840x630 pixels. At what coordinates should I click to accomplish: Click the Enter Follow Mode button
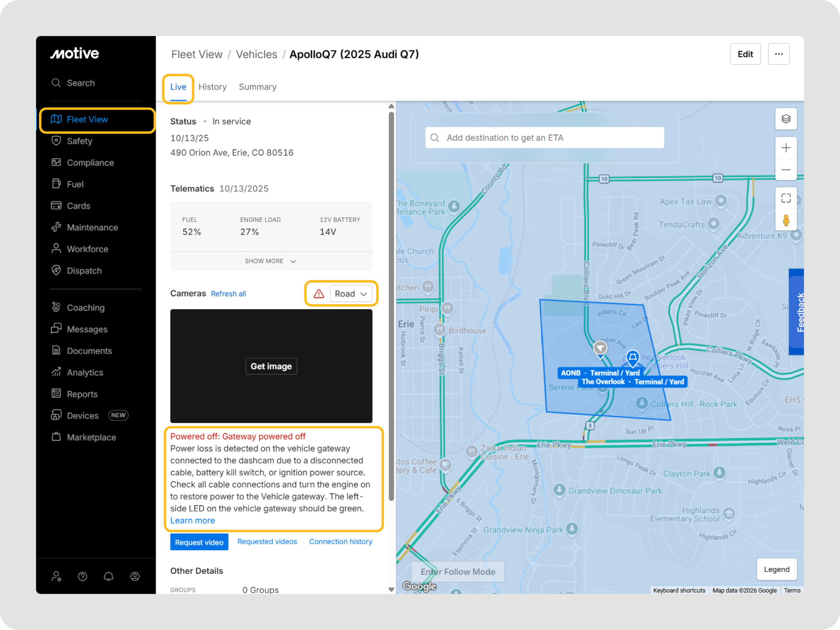pos(458,572)
